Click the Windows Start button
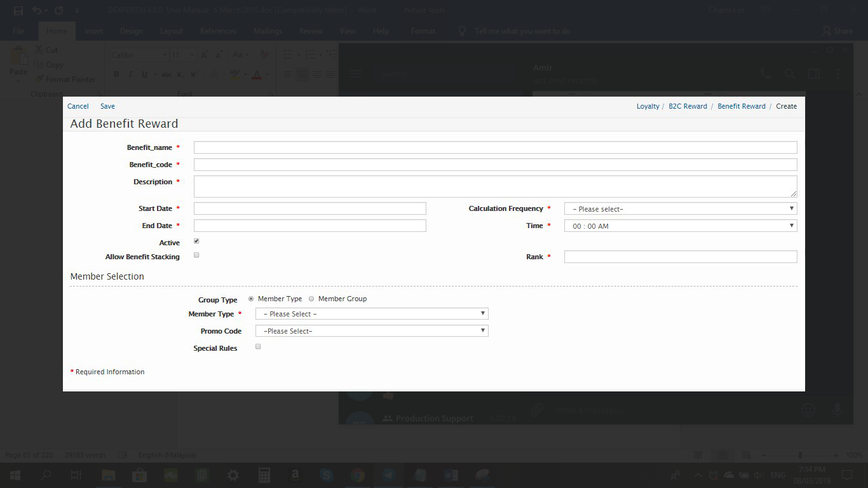868x488 pixels. coord(15,475)
